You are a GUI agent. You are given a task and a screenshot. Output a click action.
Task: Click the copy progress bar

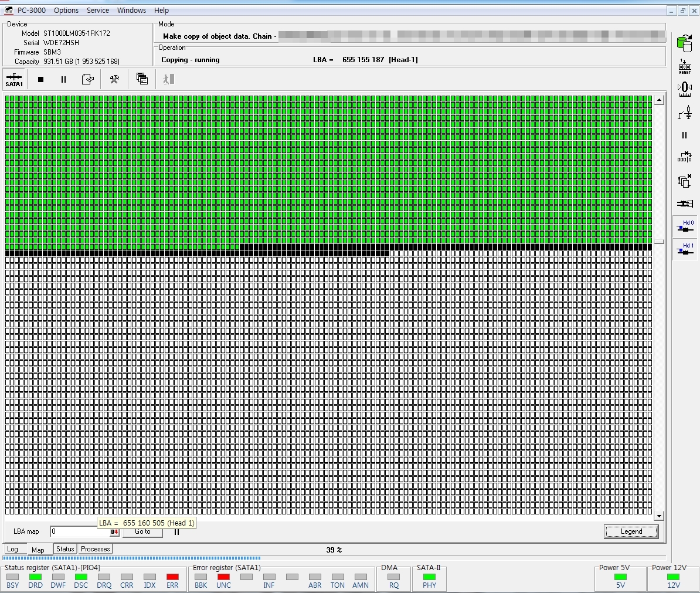coord(334,558)
